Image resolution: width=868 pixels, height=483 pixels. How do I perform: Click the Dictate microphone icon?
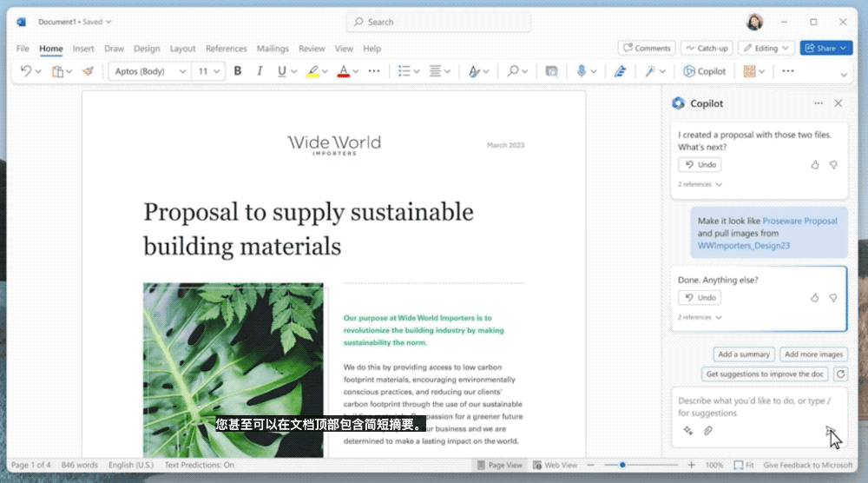pyautogui.click(x=582, y=71)
